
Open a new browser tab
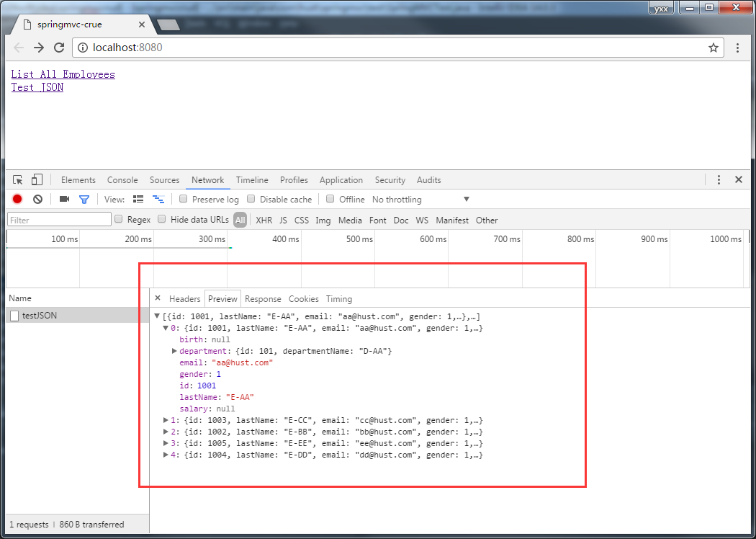(x=168, y=24)
